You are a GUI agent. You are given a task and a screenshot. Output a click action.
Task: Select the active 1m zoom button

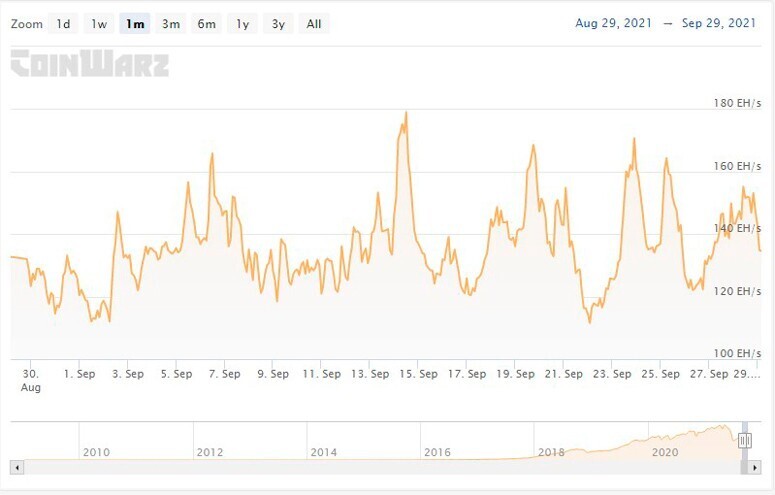point(135,24)
